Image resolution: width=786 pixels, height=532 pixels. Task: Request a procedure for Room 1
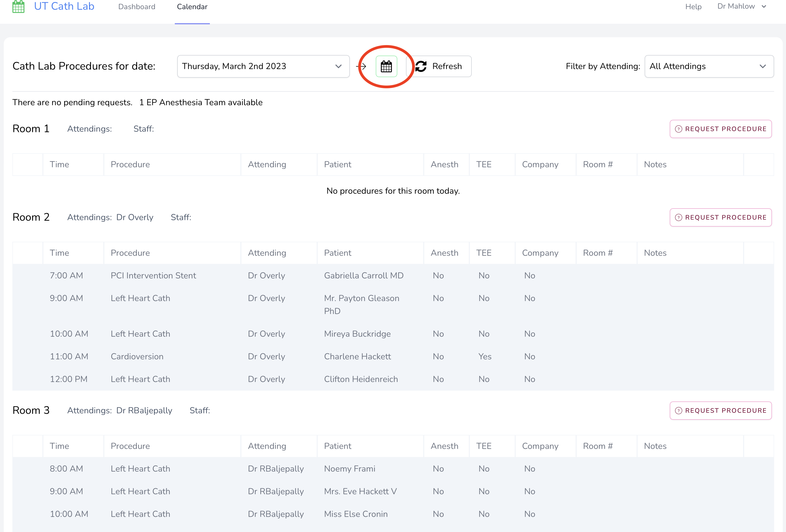(x=721, y=129)
